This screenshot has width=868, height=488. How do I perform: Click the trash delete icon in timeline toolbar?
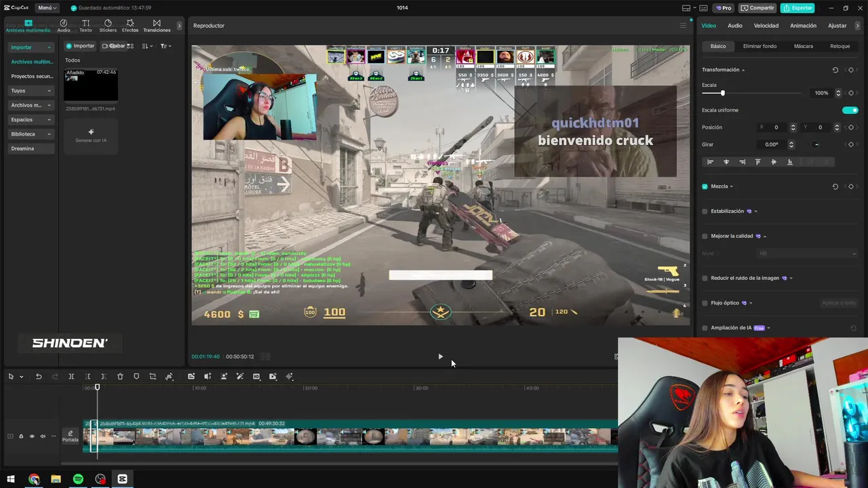pyautogui.click(x=120, y=376)
